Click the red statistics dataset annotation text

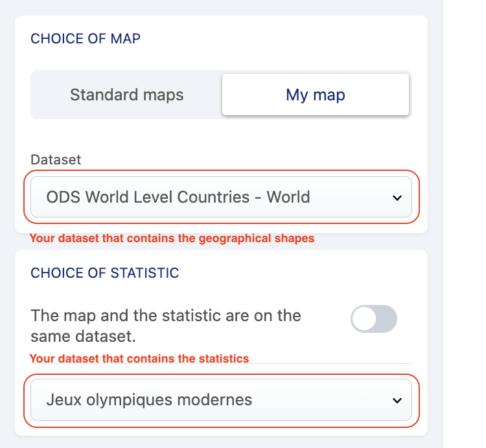(x=139, y=358)
